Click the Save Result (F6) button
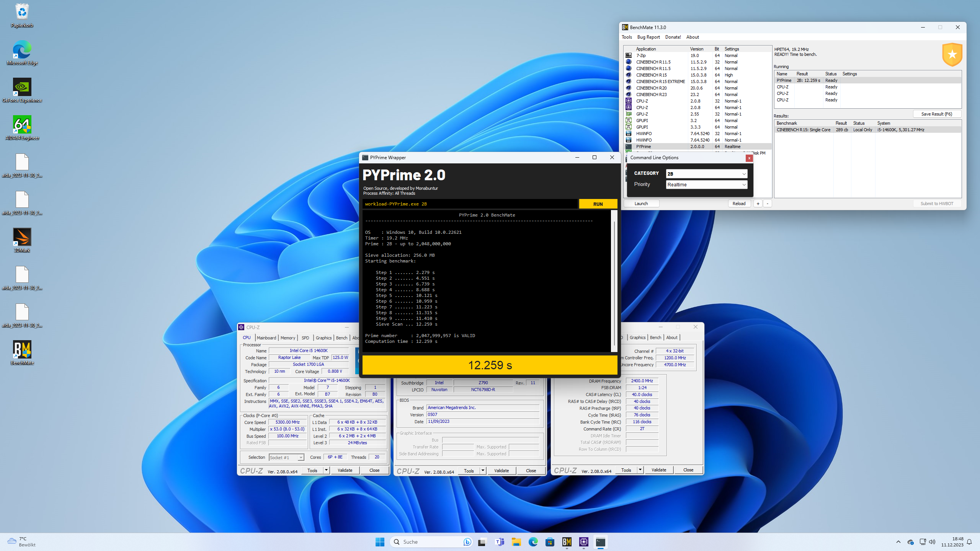This screenshot has width=980, height=551. tap(937, 114)
